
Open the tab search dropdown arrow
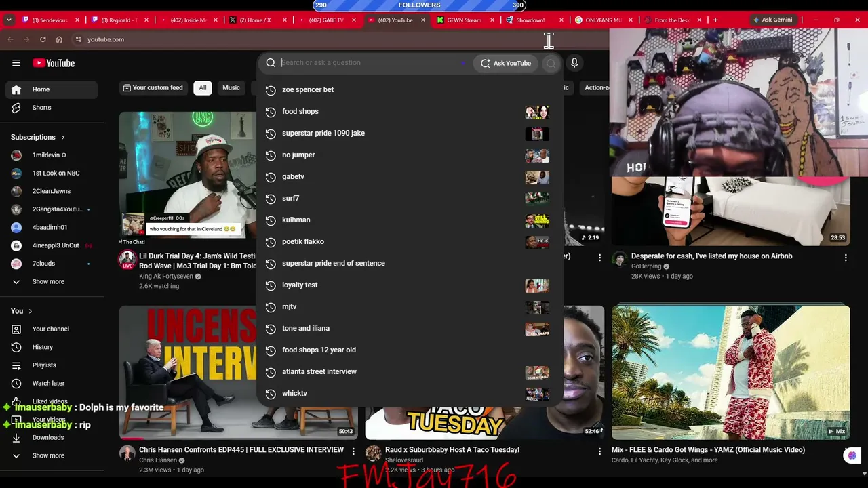(9, 20)
